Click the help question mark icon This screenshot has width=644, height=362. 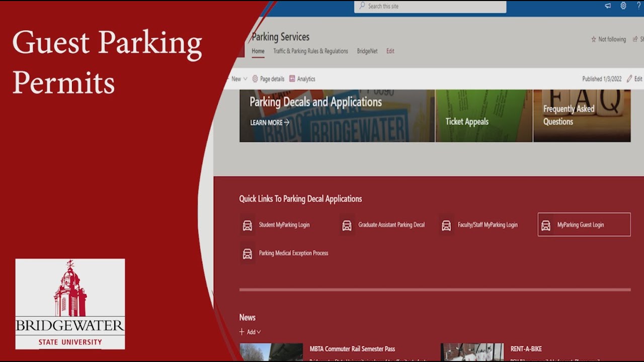(x=639, y=6)
